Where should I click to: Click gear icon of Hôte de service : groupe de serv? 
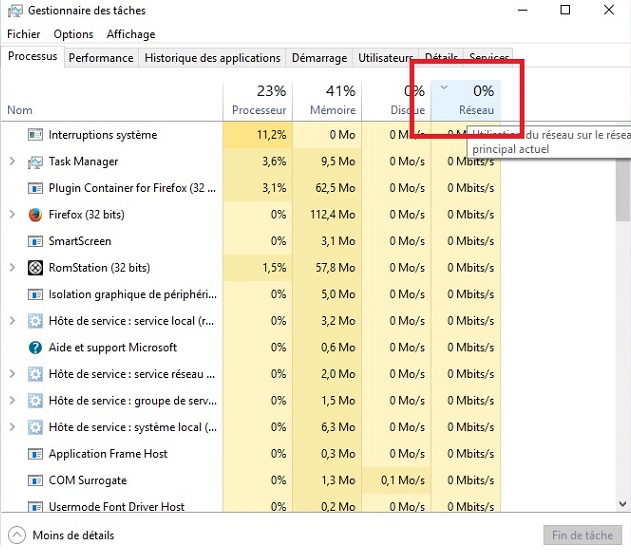click(35, 401)
